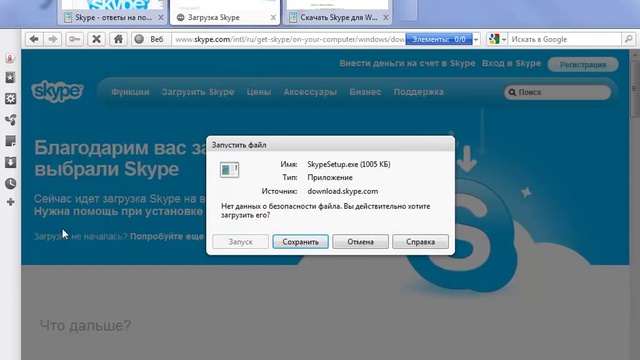640x360 pixels.
Task: Open Google search engine selector dropdown
Action: click(x=497, y=39)
